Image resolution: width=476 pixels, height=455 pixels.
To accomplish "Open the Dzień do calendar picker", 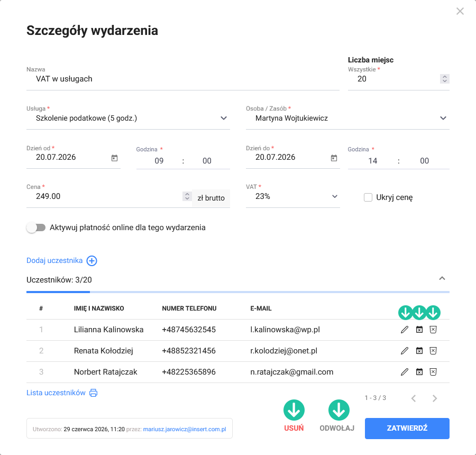I will click(334, 158).
